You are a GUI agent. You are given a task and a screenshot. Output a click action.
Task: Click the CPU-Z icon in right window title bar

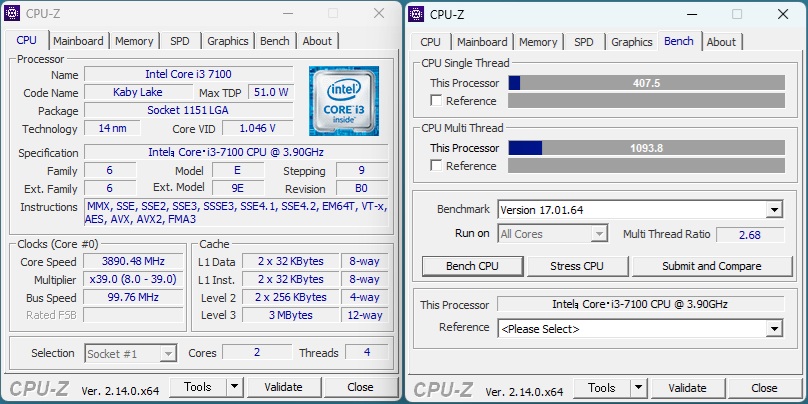(x=416, y=14)
